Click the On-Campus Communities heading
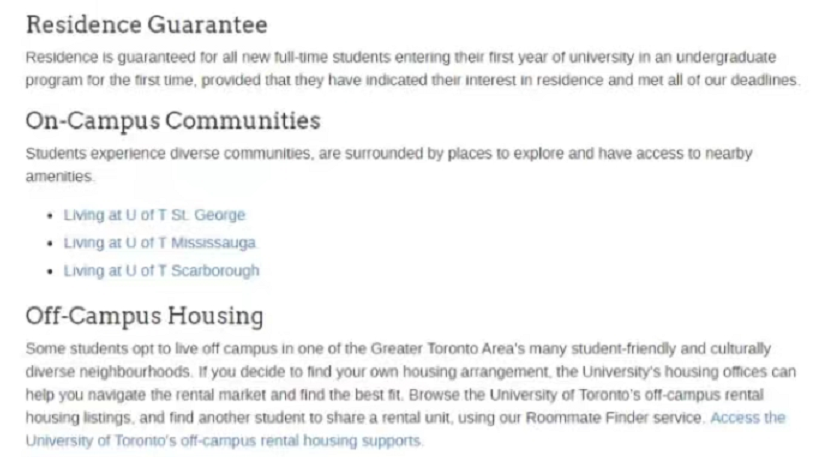Screen dimensions: 832x457 [173, 120]
